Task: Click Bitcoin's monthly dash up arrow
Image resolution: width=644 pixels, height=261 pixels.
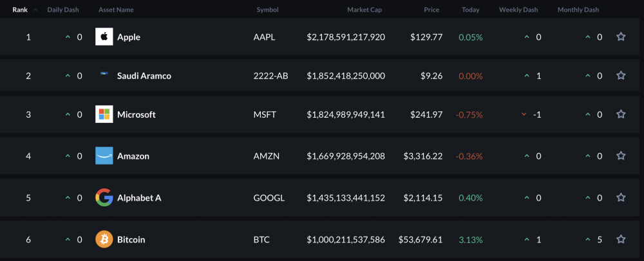Action: [x=587, y=239]
